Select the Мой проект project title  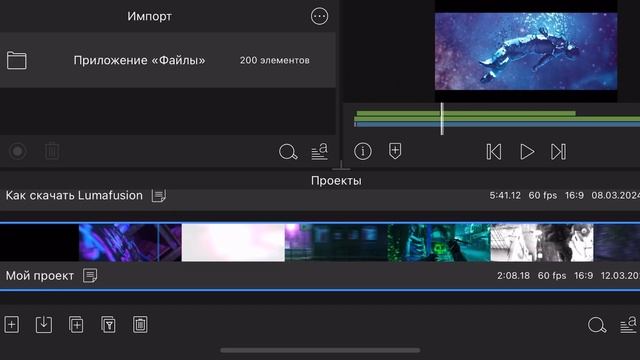pyautogui.click(x=40, y=276)
